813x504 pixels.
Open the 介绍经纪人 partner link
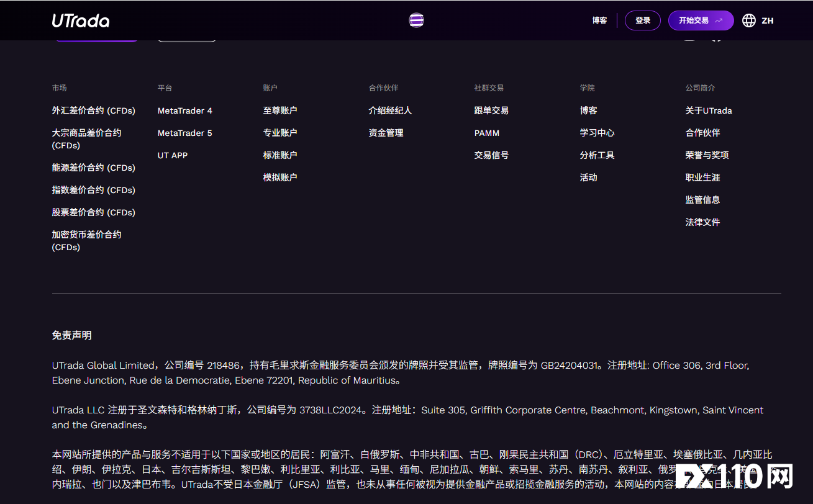390,110
